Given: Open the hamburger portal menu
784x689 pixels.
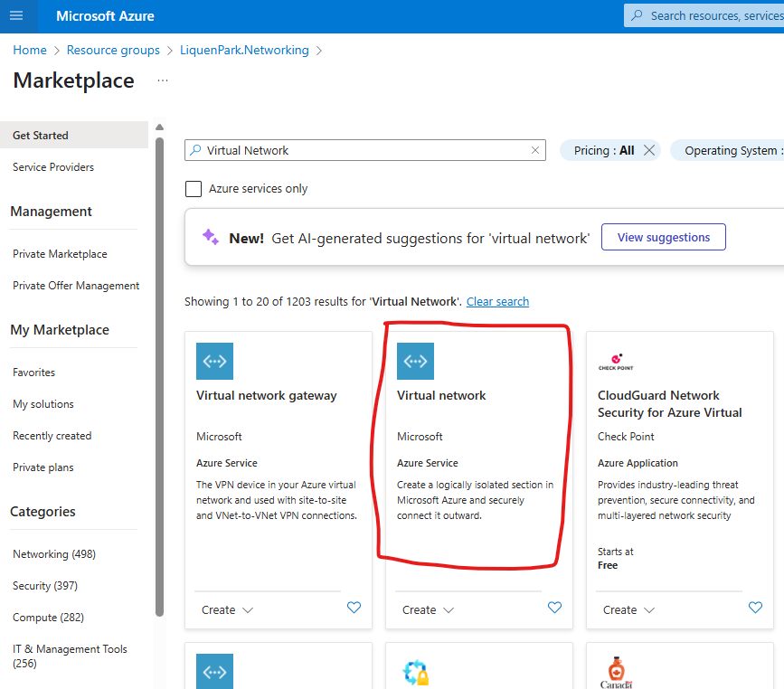Looking at the screenshot, I should click(16, 16).
